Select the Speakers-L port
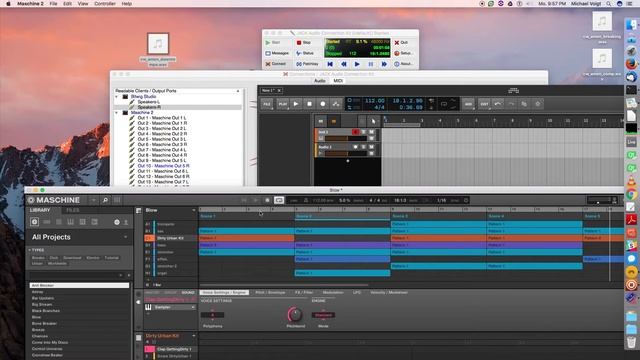This screenshot has height=360, width=640. pyautogui.click(x=149, y=102)
